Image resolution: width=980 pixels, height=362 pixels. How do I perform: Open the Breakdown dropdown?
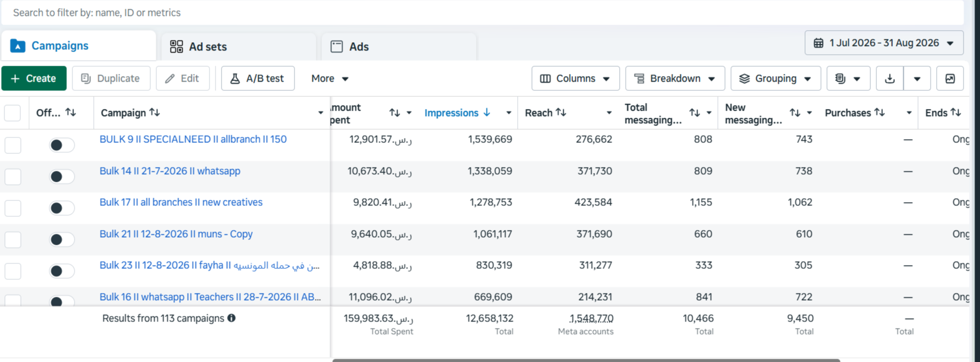(x=675, y=78)
